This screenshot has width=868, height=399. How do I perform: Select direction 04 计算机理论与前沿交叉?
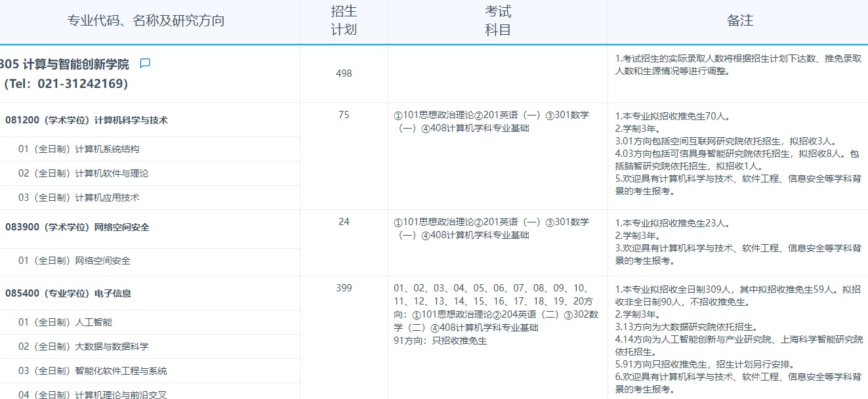[93, 394]
